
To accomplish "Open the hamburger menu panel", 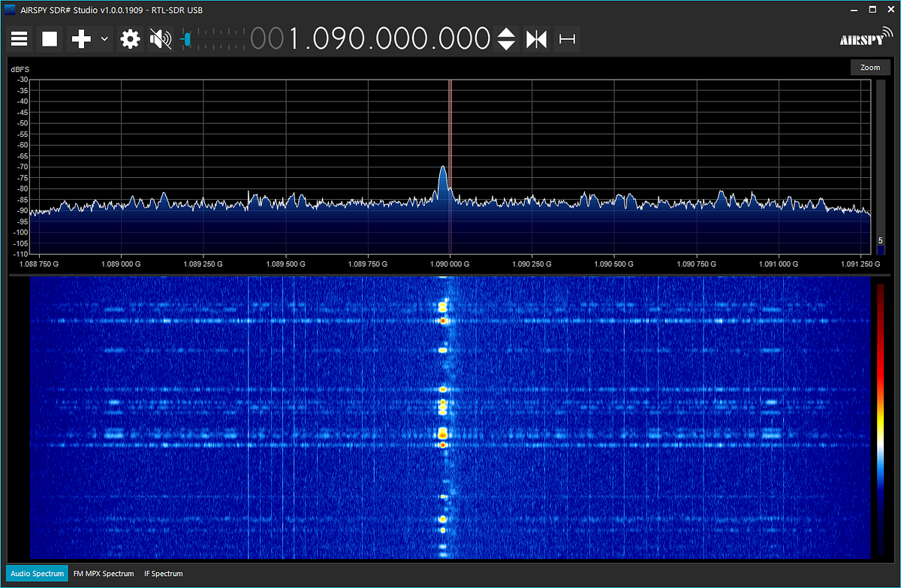I will (20, 38).
